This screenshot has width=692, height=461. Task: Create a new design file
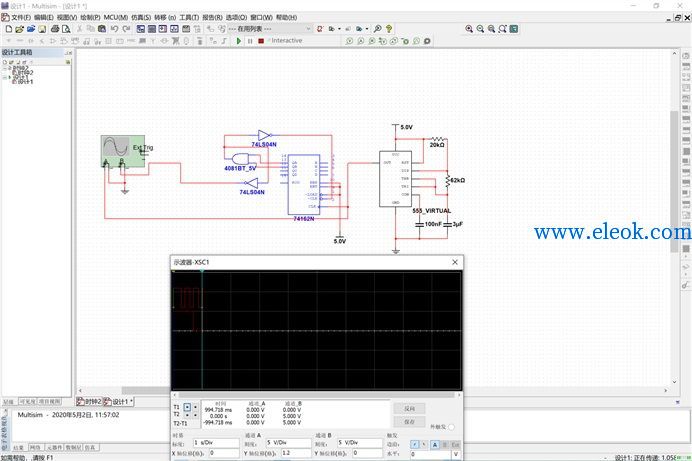click(x=8, y=29)
